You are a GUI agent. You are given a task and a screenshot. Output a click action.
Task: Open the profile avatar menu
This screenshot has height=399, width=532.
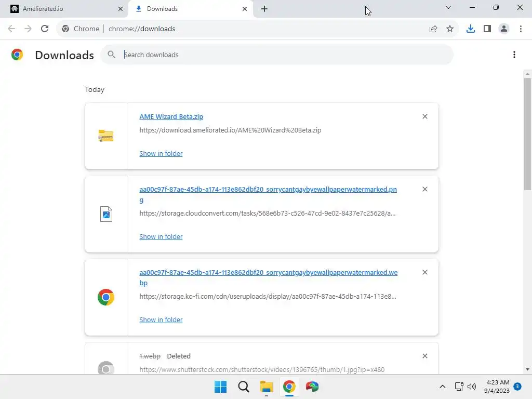[x=504, y=29]
